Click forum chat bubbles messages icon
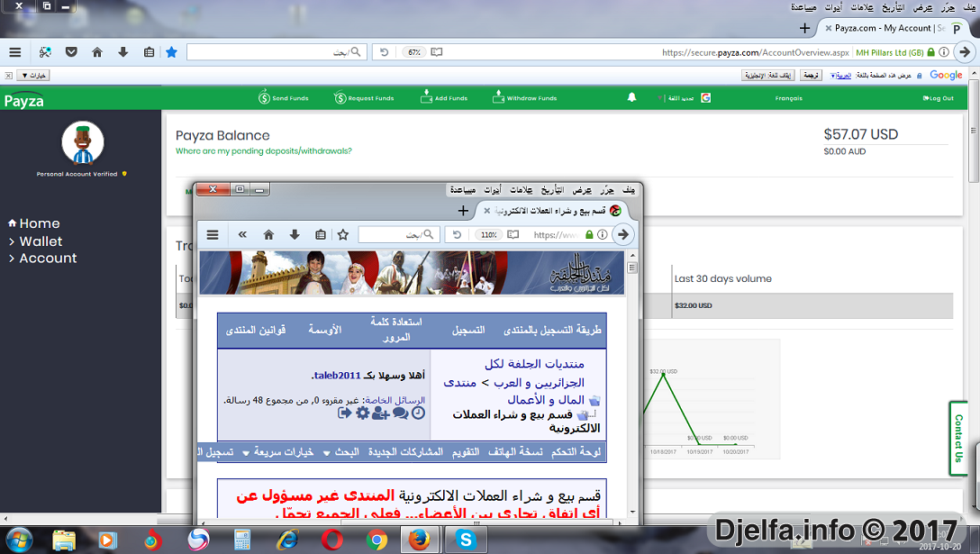980x554 pixels. coord(400,413)
